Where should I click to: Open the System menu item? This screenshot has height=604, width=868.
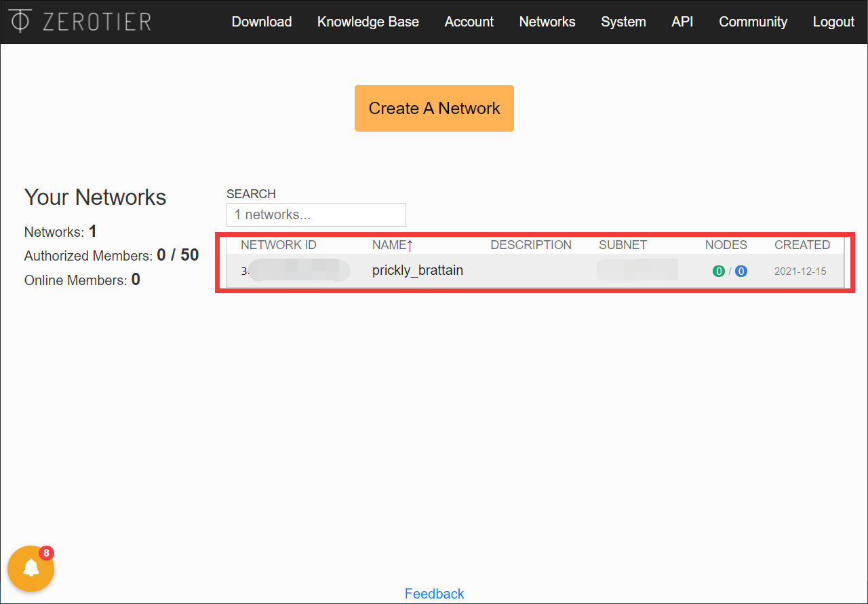623,22
